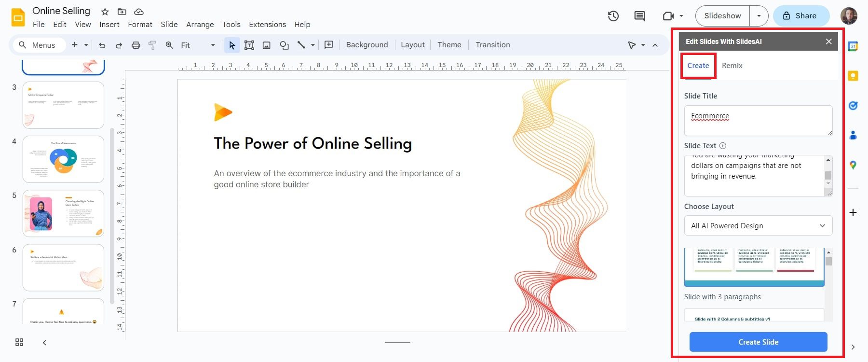
Task: Switch to the Remix tab
Action: coord(732,66)
